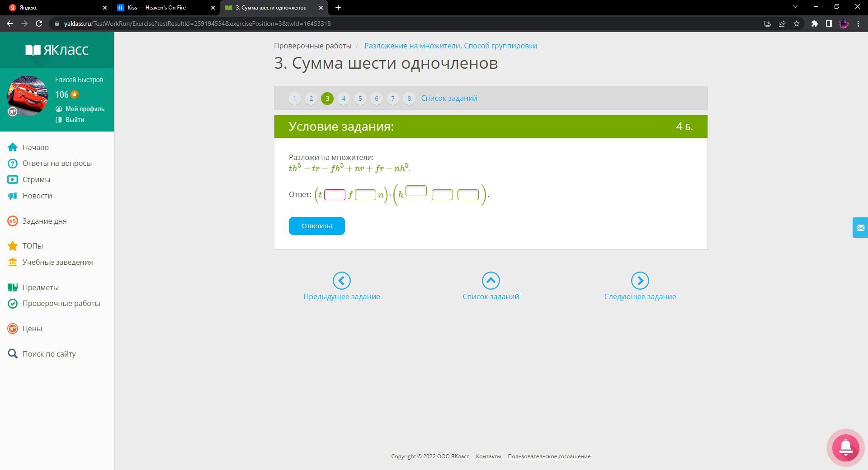Click the previous task arrow circle
Viewport: 868px width, 470px height.
[x=342, y=281]
